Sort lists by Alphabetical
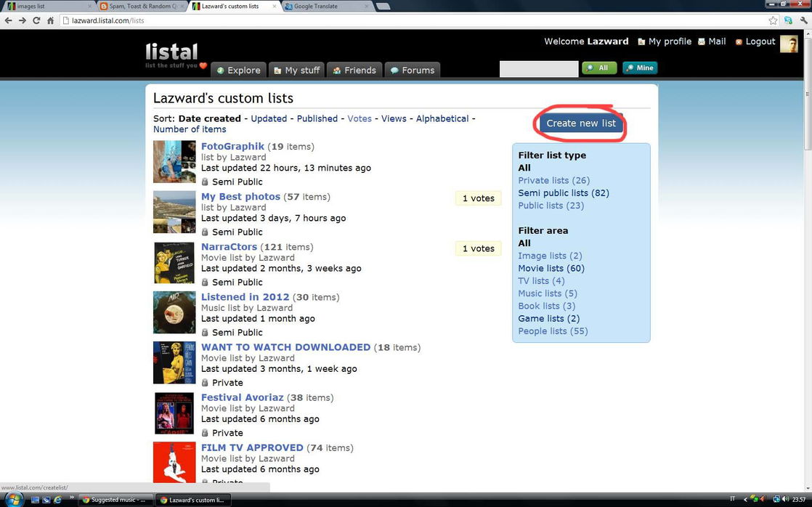Viewport: 812px width, 507px height. point(442,118)
